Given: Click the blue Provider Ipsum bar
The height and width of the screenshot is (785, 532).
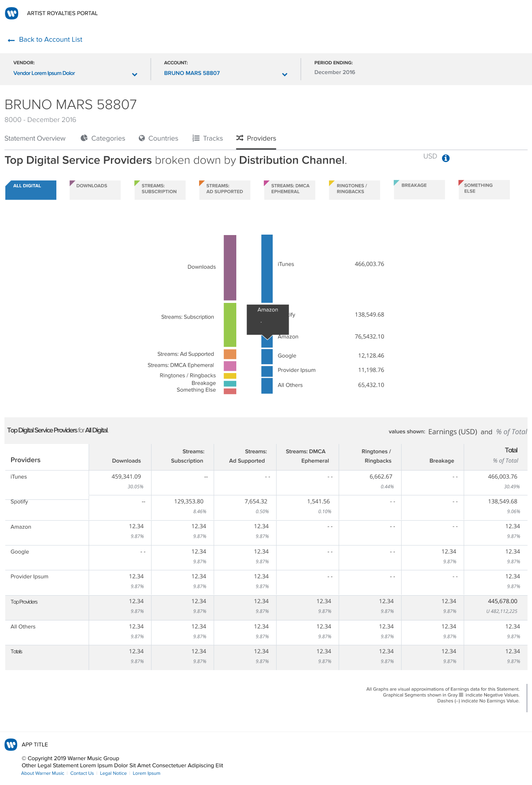Looking at the screenshot, I should pyautogui.click(x=267, y=371).
